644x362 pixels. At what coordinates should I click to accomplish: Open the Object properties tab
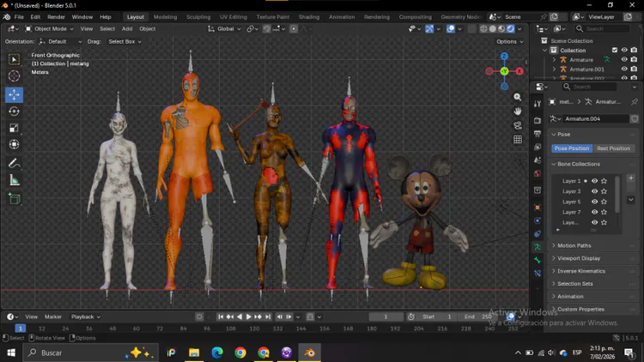(x=538, y=208)
